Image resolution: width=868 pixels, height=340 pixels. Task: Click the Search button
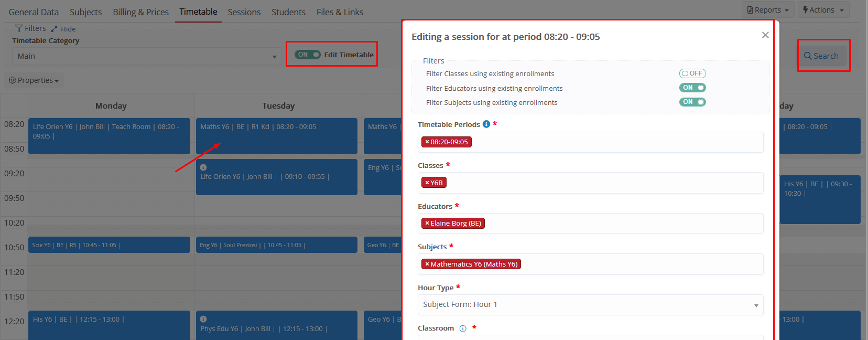pos(821,56)
